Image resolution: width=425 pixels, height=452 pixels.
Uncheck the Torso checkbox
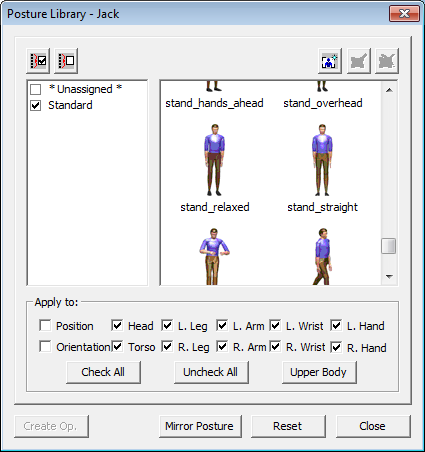click(117, 347)
